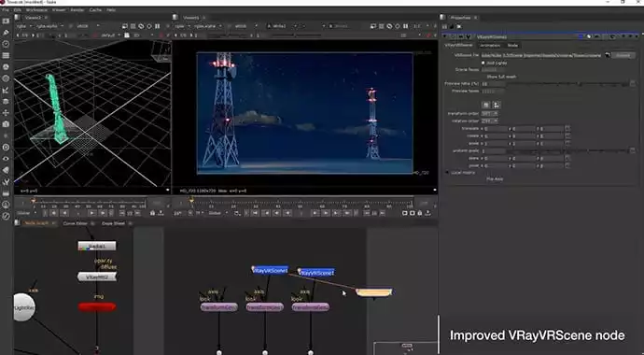The image size is (644, 355).
Task: Switch to the Curve Editor tab
Action: point(76,223)
